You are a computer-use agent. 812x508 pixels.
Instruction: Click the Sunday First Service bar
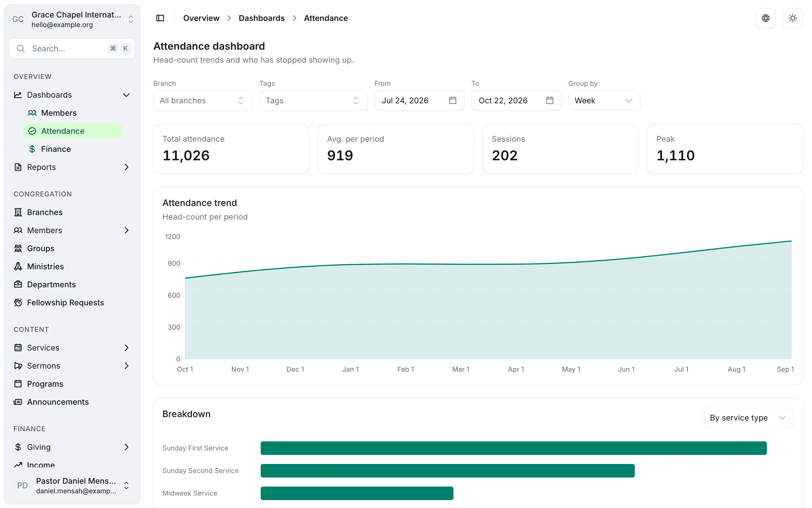pyautogui.click(x=513, y=448)
